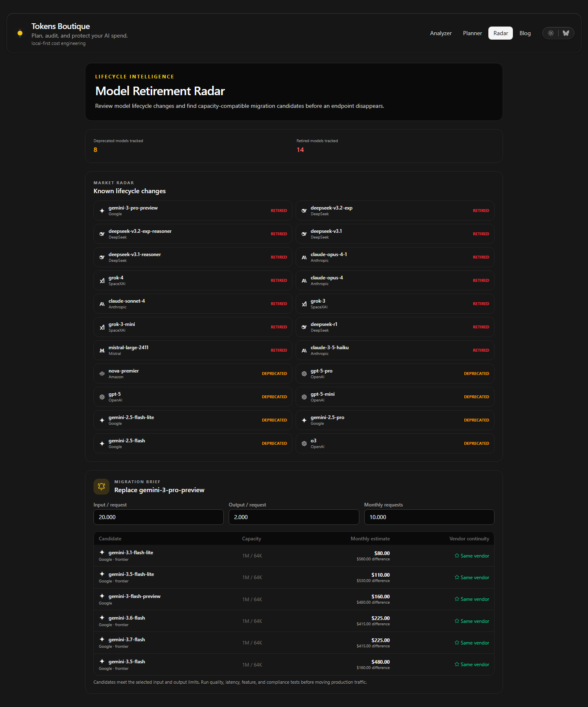Click the OpenAI icon beside gpt-5
Image resolution: width=588 pixels, height=707 pixels.
pyautogui.click(x=102, y=397)
